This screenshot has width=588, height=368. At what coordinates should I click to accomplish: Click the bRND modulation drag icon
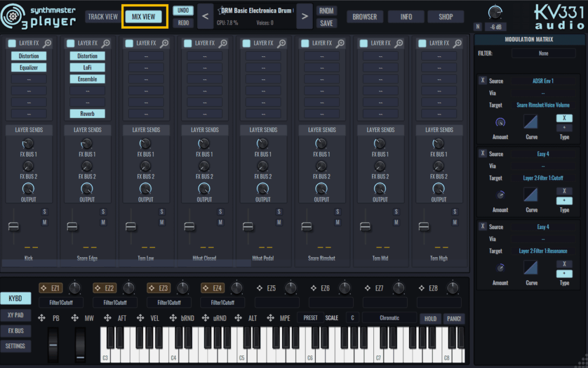tap(173, 318)
